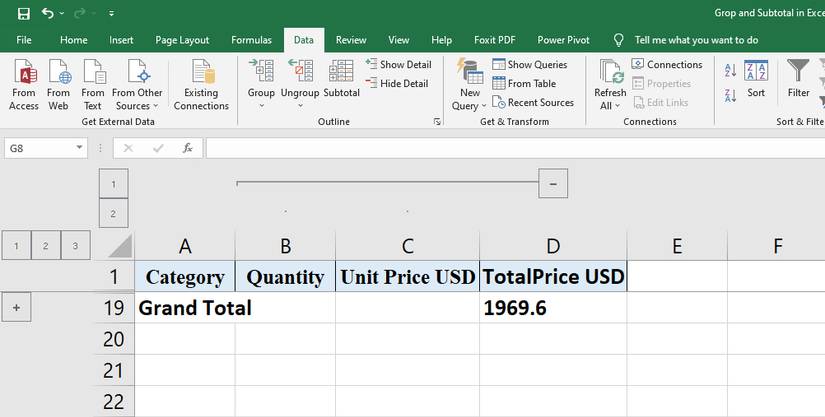Undo the last action
Viewport: 825px width, 417px height.
tap(47, 13)
